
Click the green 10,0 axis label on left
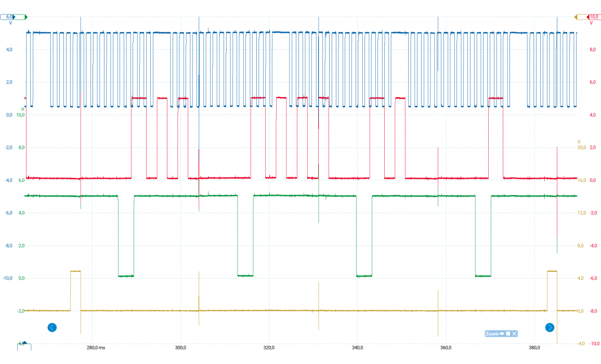point(21,115)
